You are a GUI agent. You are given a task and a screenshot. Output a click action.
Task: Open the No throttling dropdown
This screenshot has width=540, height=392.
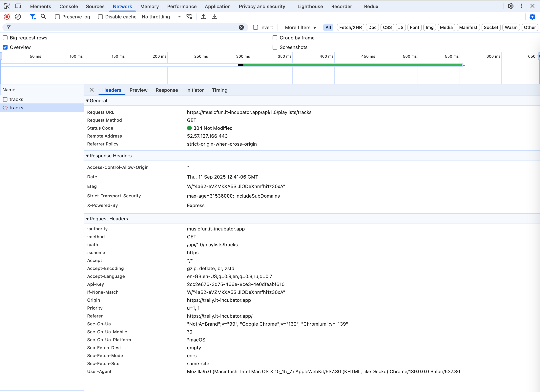(161, 17)
